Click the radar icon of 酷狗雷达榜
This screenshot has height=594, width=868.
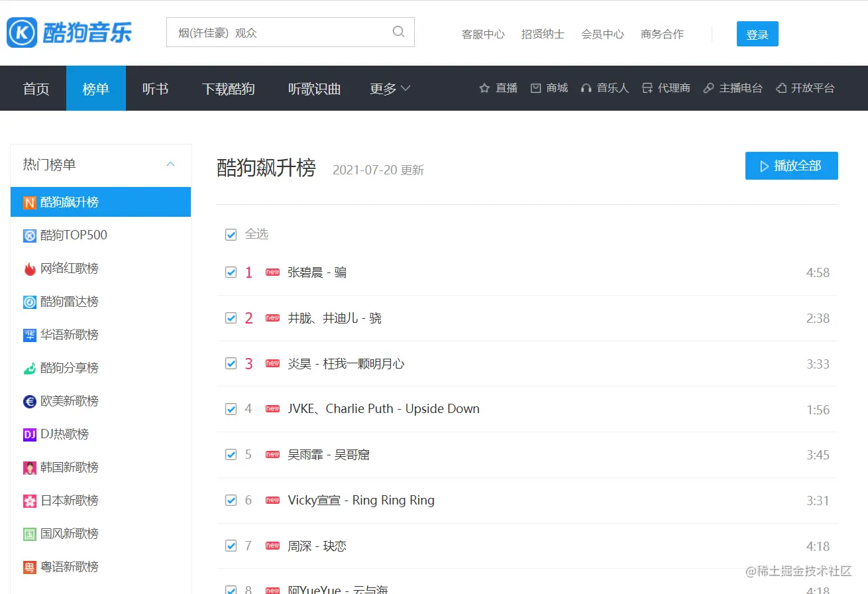click(30, 302)
